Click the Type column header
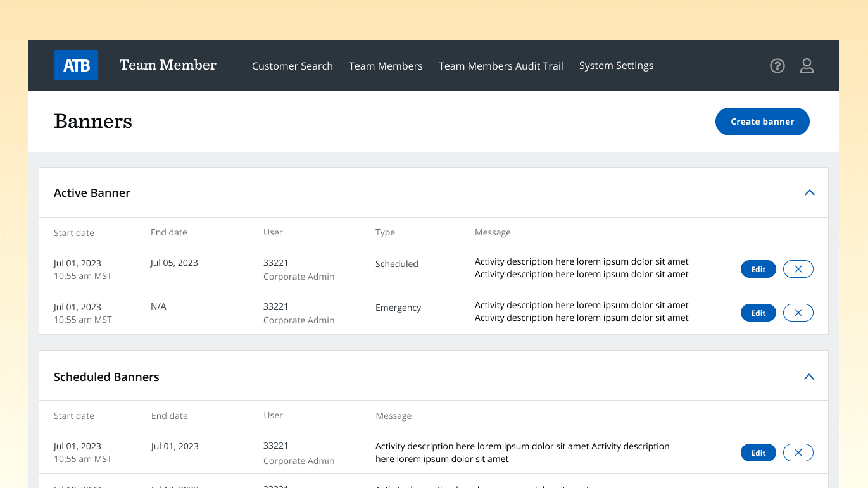 (385, 232)
